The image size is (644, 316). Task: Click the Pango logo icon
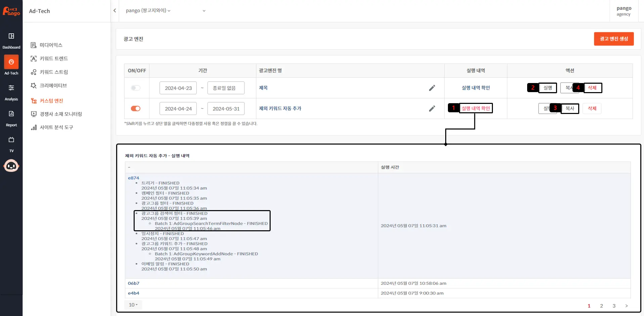[x=11, y=11]
